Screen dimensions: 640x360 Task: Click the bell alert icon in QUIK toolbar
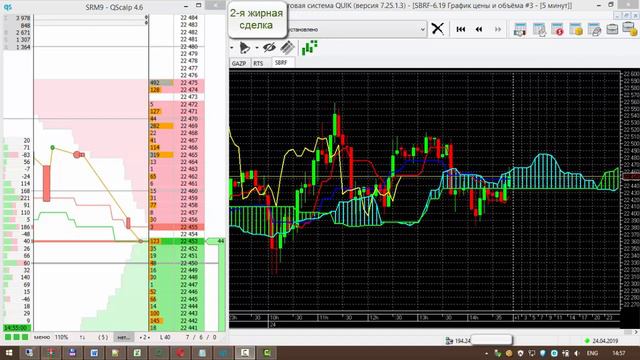[x=244, y=48]
